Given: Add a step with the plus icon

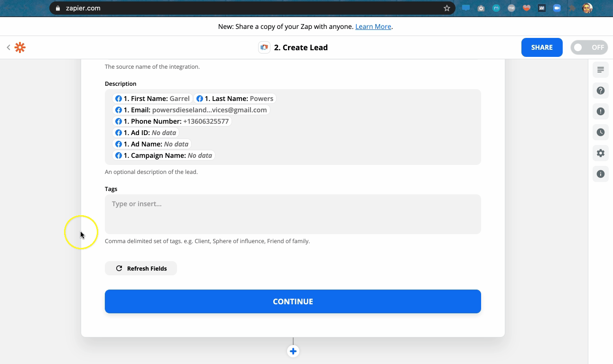Looking at the screenshot, I should pyautogui.click(x=293, y=351).
